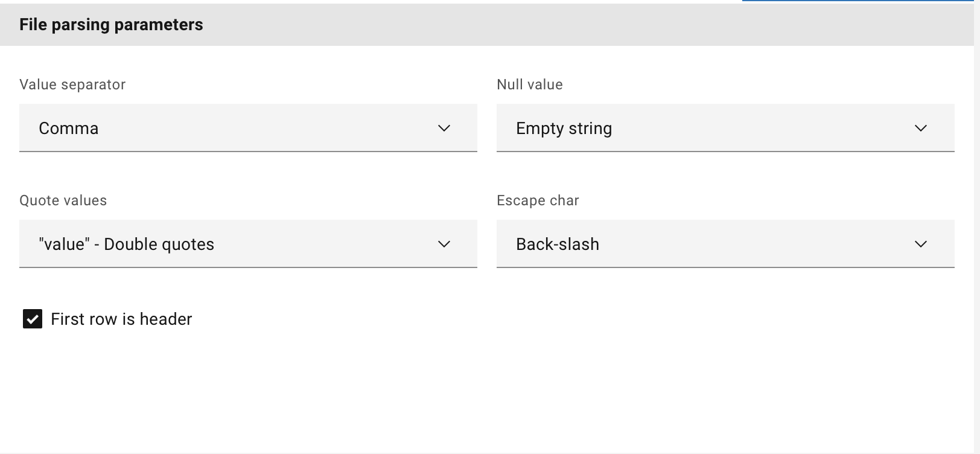Click the File parsing parameters heading
Viewport: 980px width, 454px height.
pos(111,25)
